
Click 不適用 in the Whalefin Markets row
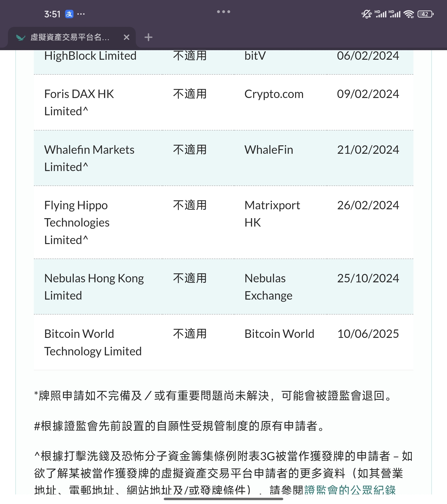pos(190,150)
